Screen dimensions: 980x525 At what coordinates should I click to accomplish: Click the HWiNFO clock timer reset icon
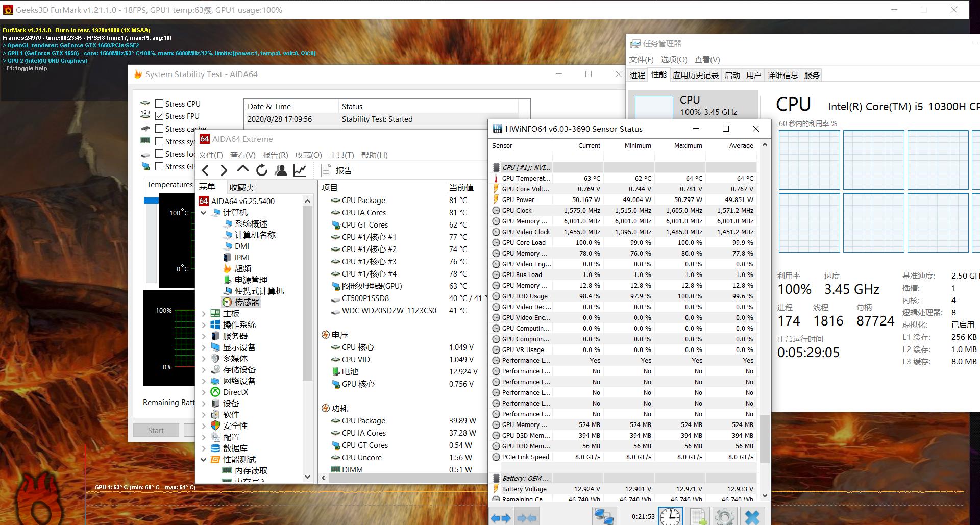point(670,516)
